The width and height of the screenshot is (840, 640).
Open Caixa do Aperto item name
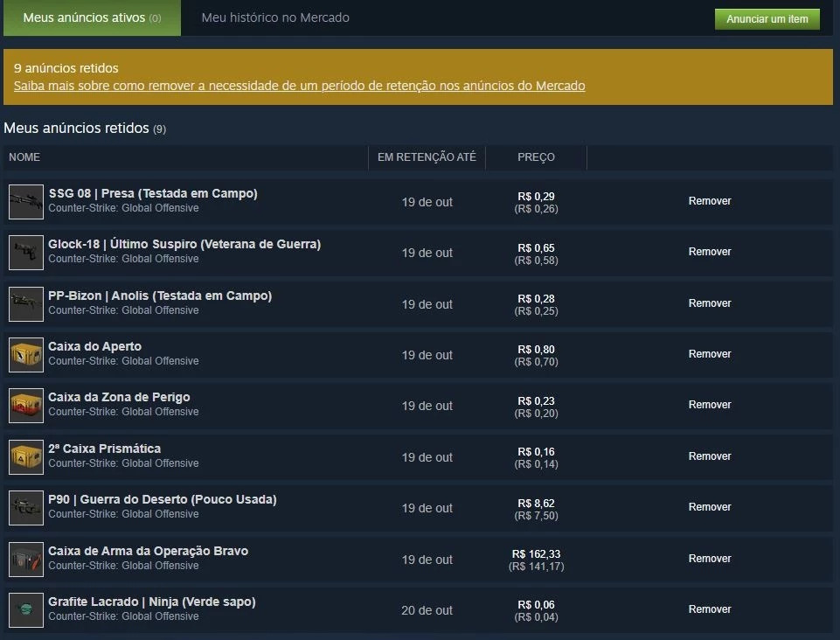94,346
